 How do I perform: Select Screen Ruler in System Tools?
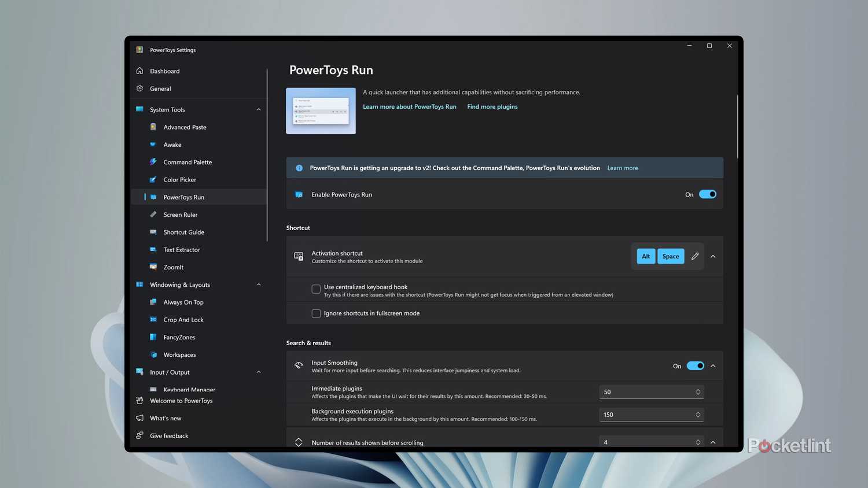(x=180, y=215)
